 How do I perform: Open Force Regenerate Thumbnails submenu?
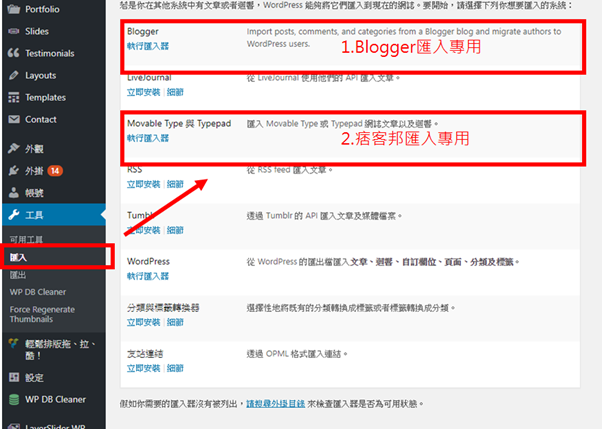[42, 314]
